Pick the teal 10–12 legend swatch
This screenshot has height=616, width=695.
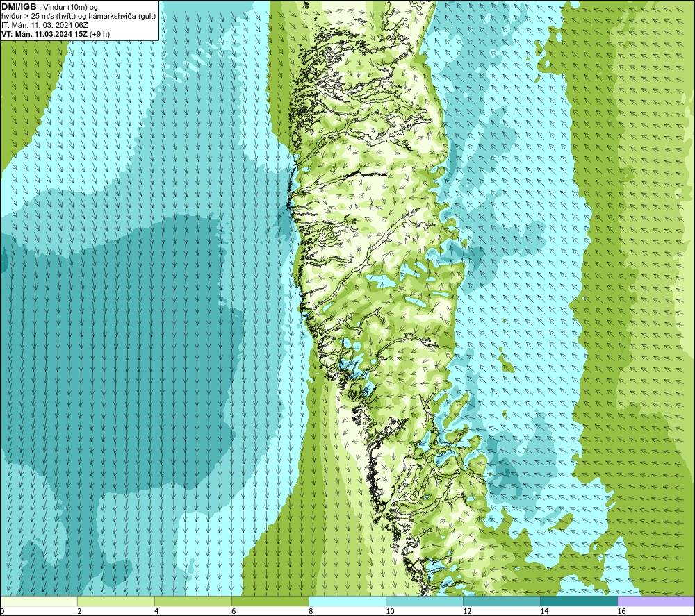point(424,601)
